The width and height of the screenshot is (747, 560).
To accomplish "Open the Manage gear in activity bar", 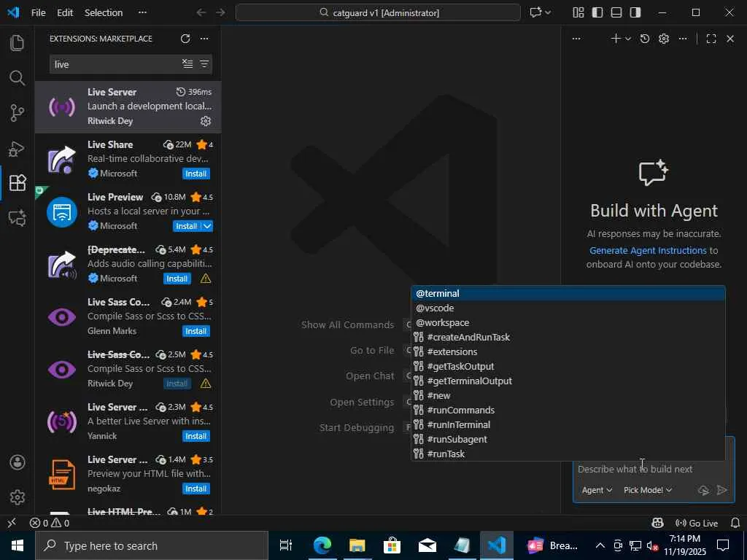I will pyautogui.click(x=18, y=497).
